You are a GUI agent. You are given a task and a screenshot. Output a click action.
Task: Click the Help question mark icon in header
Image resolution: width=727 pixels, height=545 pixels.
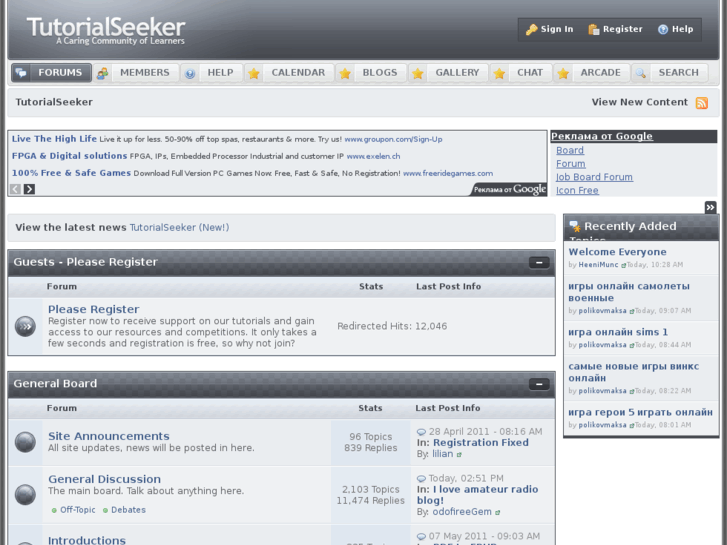tap(663, 30)
